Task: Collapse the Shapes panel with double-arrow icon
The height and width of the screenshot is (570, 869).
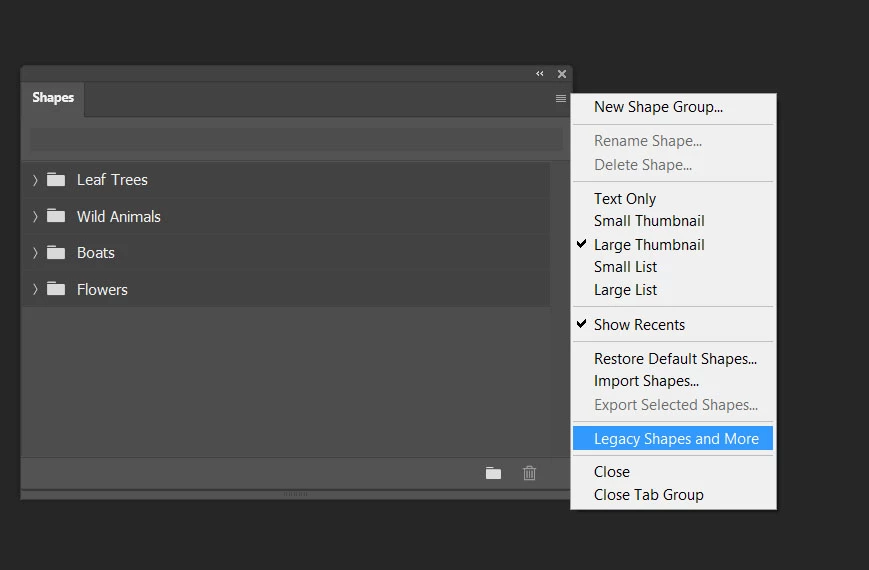Action: (540, 74)
